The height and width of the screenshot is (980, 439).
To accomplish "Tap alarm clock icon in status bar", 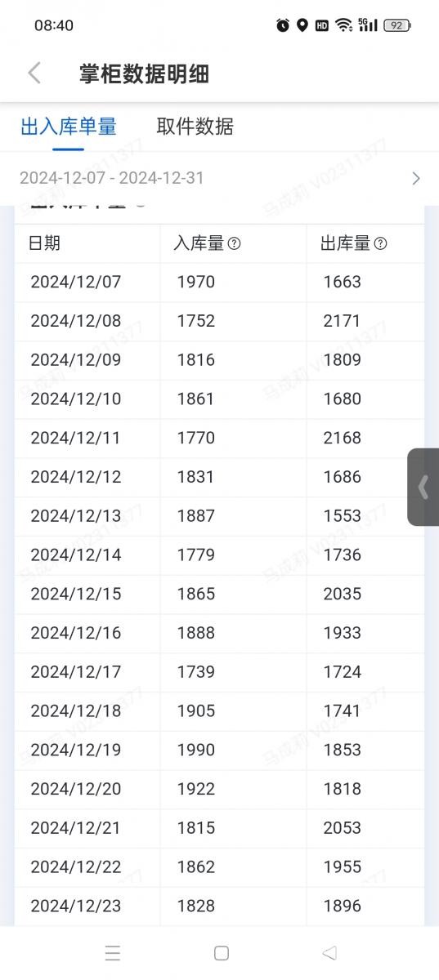I will coord(283,25).
